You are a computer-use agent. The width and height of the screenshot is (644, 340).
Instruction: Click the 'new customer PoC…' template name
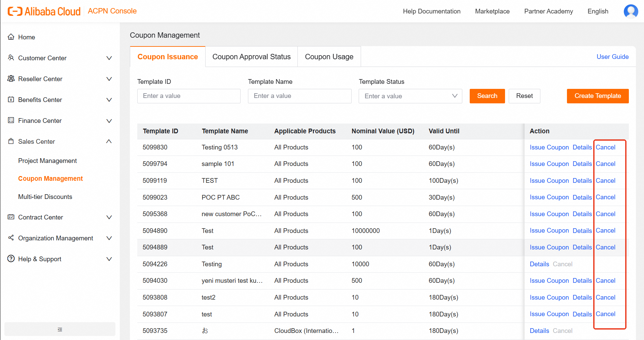tap(231, 214)
